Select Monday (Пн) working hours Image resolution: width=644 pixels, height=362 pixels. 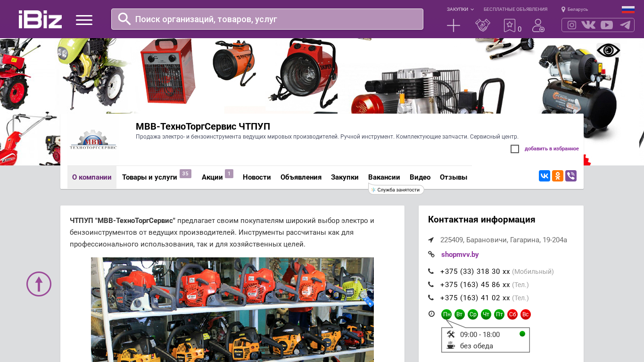(x=446, y=314)
